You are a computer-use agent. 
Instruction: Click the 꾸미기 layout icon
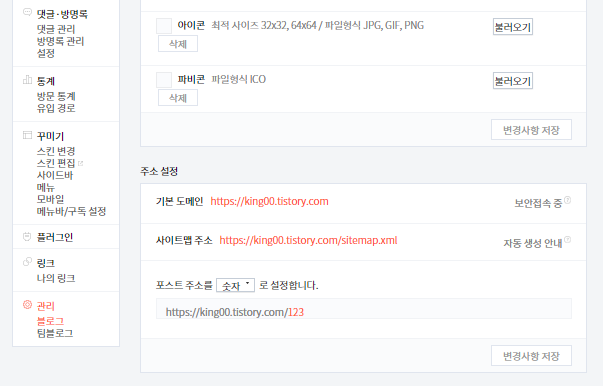coord(27,135)
